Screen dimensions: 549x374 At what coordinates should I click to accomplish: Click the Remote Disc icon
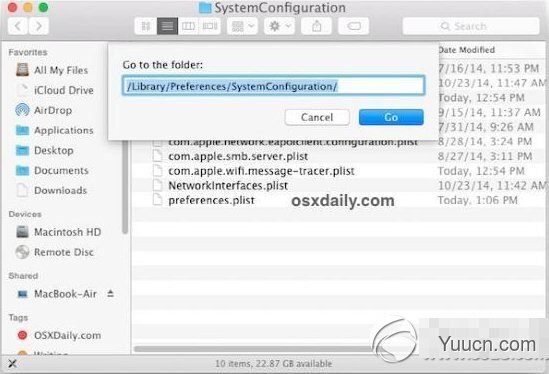point(22,252)
